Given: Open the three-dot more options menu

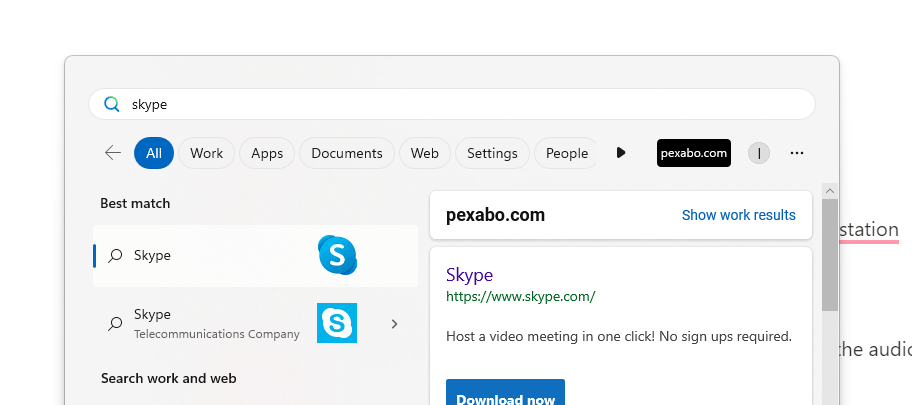Looking at the screenshot, I should click(x=797, y=153).
